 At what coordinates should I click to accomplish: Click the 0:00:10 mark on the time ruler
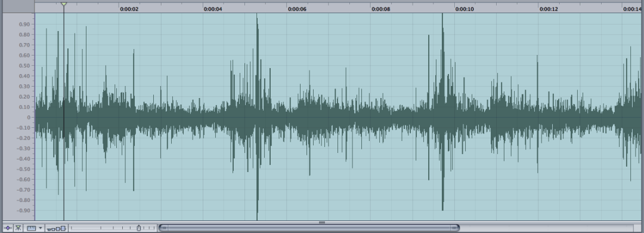click(x=465, y=8)
